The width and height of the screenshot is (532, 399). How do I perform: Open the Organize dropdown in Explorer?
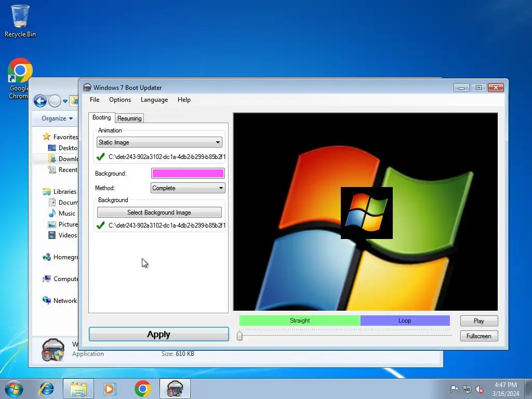tap(57, 118)
